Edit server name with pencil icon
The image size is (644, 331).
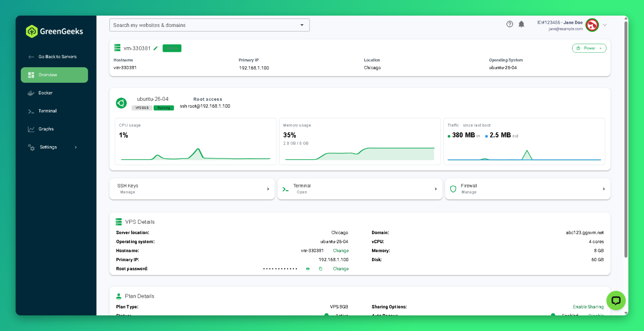coord(156,48)
